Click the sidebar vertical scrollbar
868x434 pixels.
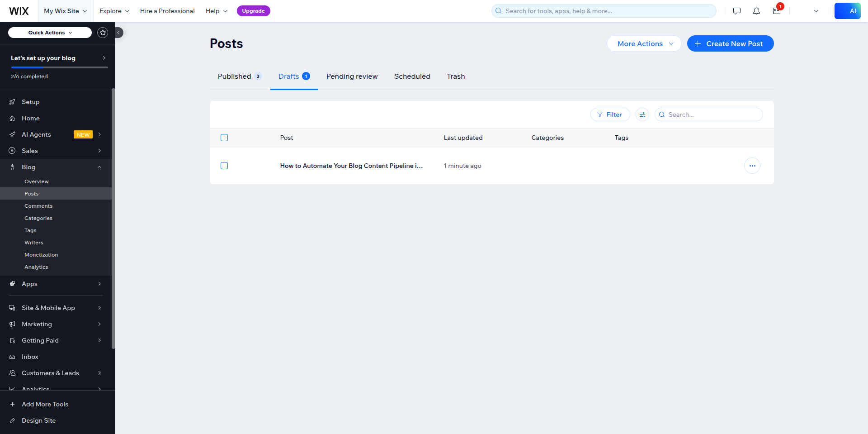(x=113, y=219)
